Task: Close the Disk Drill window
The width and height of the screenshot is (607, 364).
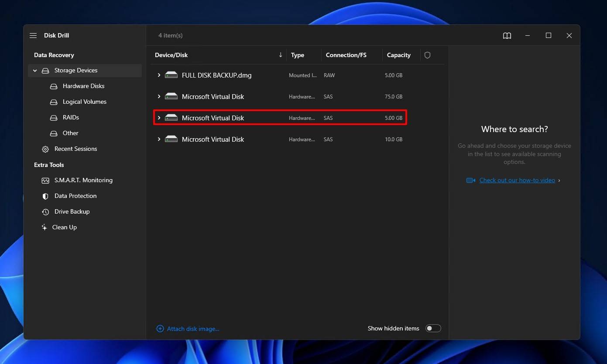Action: 569,36
